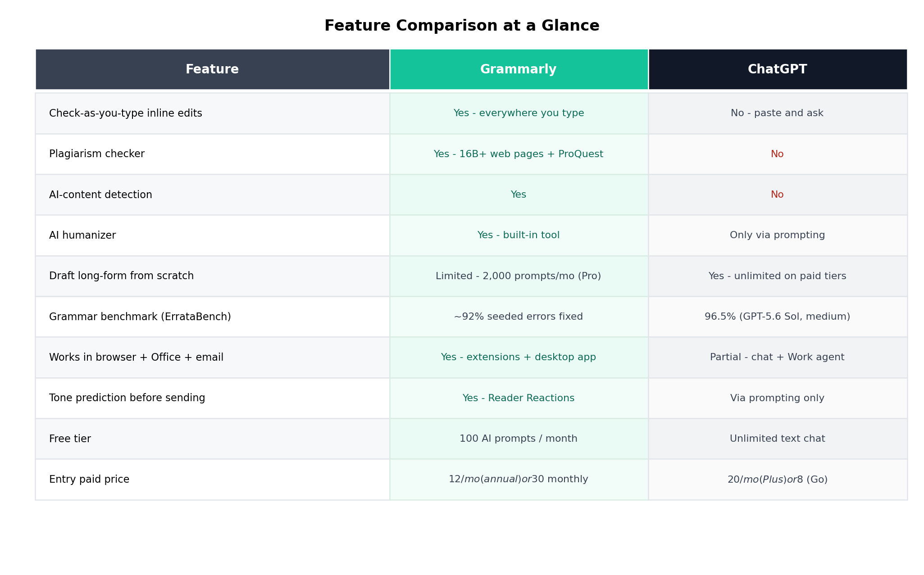Click the ChatGPT column header
Screen dimensions: 924x575
(778, 69)
